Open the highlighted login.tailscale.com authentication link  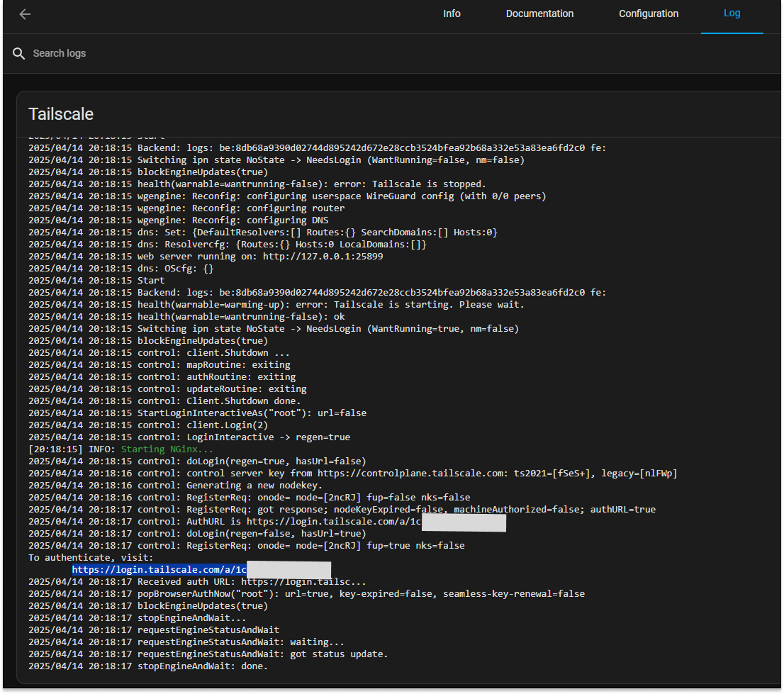click(x=159, y=570)
